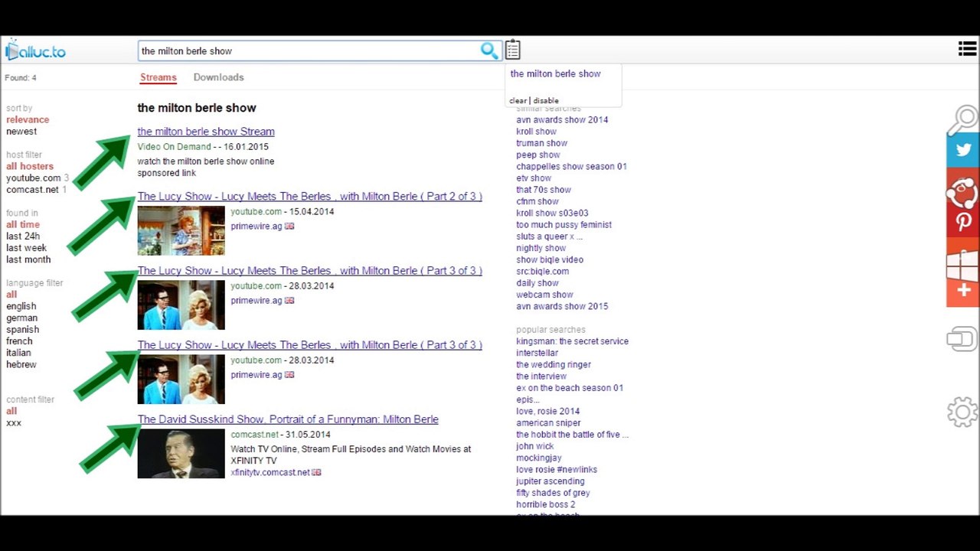Open the Lucy Show Part 2 of 3 link
The height and width of the screenshot is (551, 980).
310,197
